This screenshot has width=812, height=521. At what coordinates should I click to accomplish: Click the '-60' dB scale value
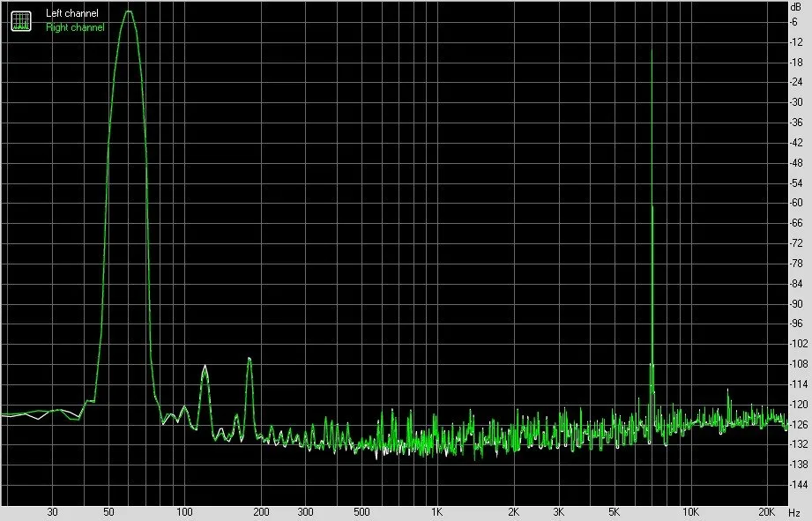[x=796, y=203]
